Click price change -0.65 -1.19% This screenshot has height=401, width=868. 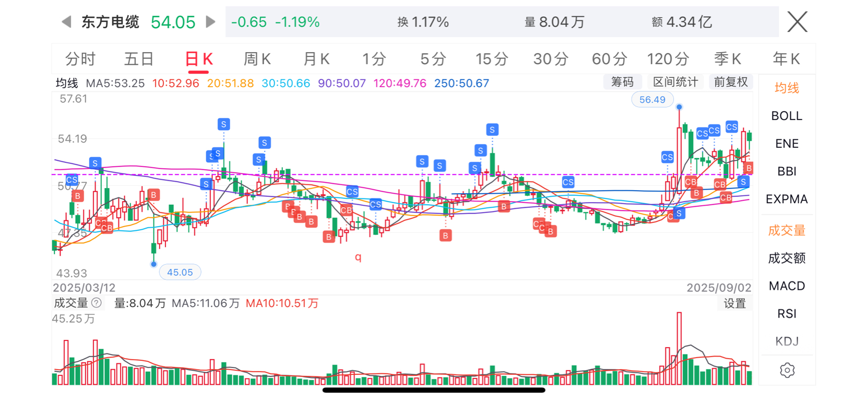275,22
